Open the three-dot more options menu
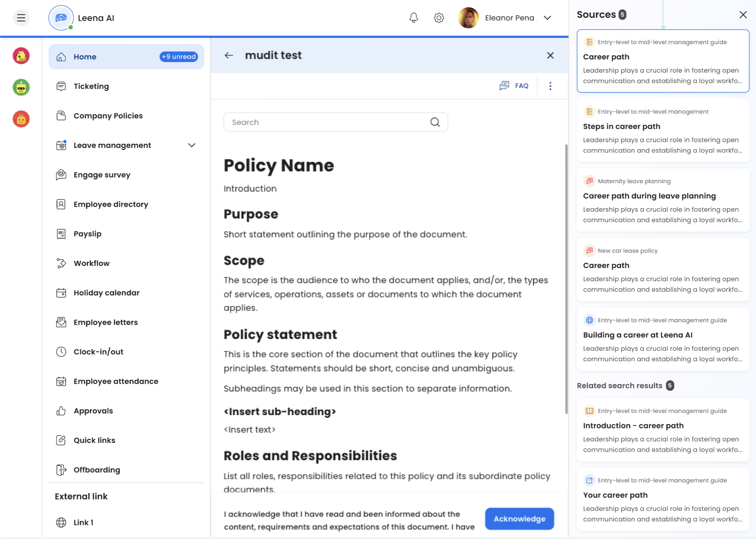The image size is (756, 539). click(x=550, y=86)
